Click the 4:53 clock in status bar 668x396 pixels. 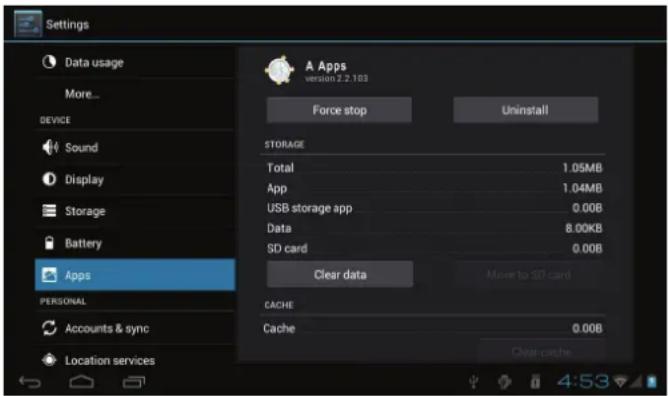coord(583,381)
